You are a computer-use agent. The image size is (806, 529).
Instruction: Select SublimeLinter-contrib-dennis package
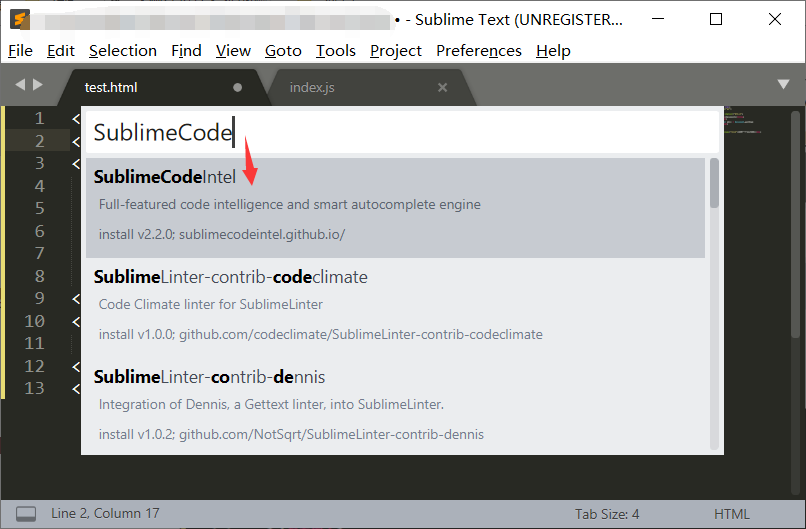[395, 406]
